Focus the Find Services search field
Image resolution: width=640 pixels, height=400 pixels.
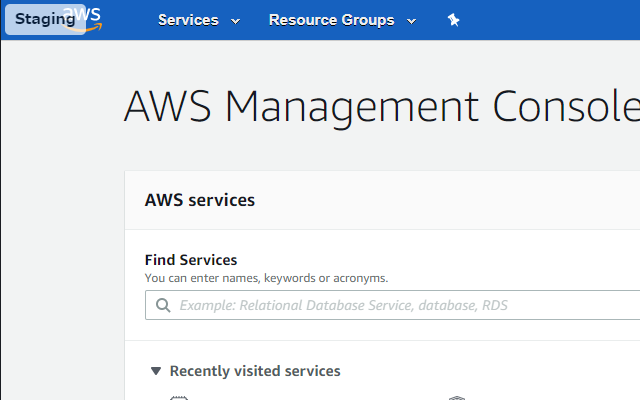tap(393, 305)
